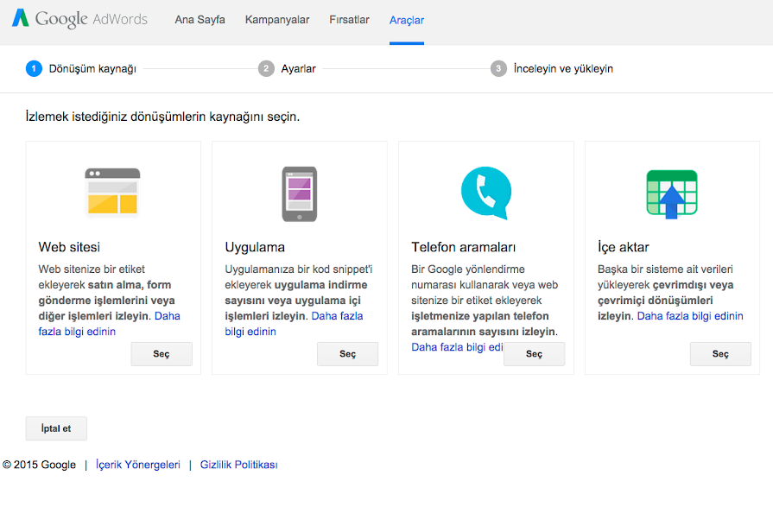Screen dimensions: 773x532
Task: Cancel with the İptal et button
Action: (56, 428)
